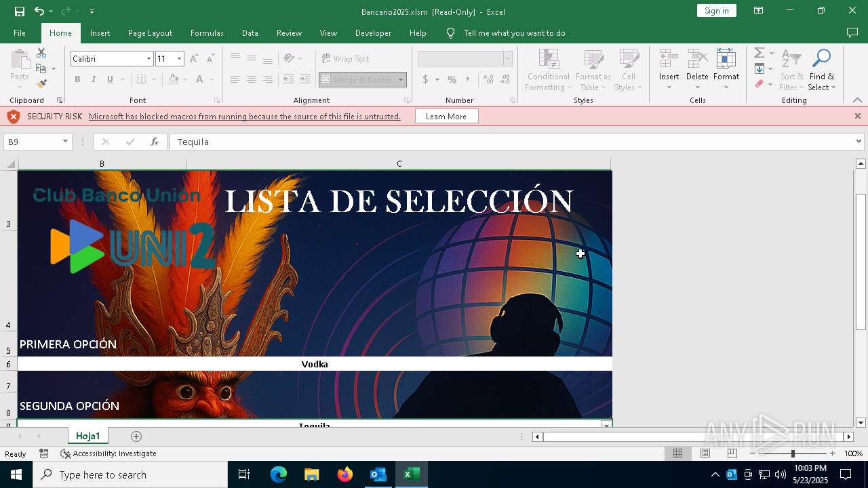
Task: Select the Format Painter brush
Action: [41, 84]
